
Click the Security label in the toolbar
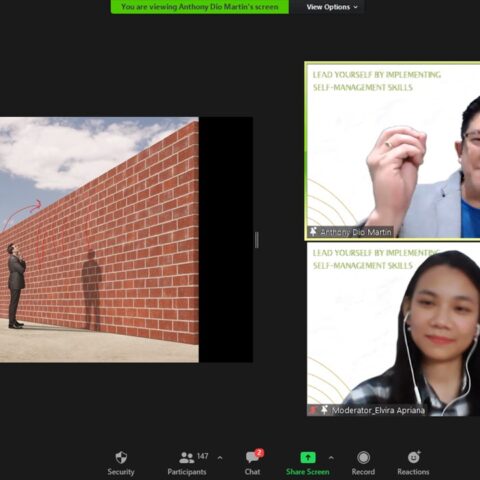coord(121,472)
